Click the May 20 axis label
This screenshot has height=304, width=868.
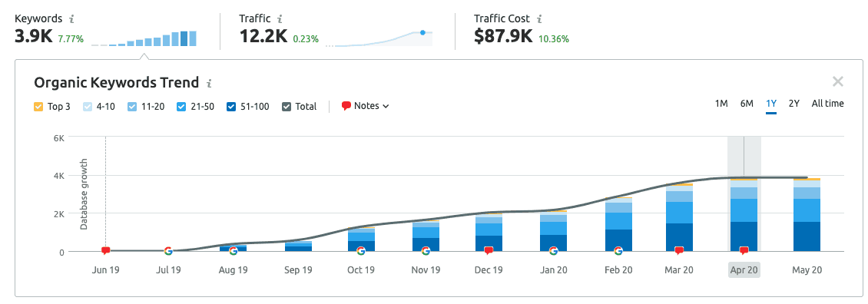pos(807,270)
